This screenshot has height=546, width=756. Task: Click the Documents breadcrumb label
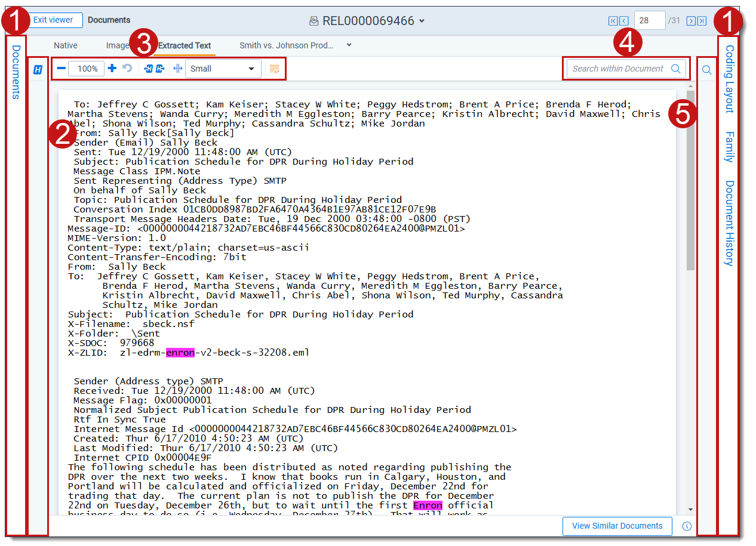tap(109, 20)
